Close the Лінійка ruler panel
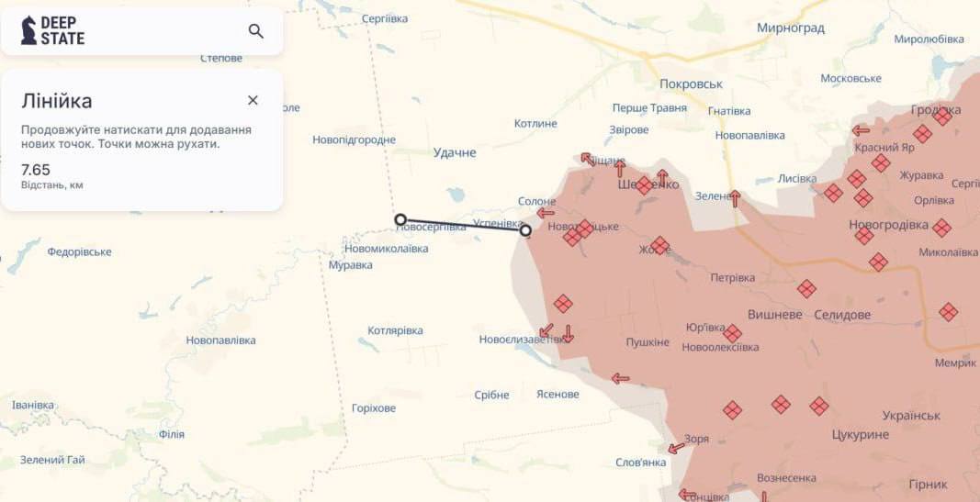The width and height of the screenshot is (980, 502). point(253,100)
